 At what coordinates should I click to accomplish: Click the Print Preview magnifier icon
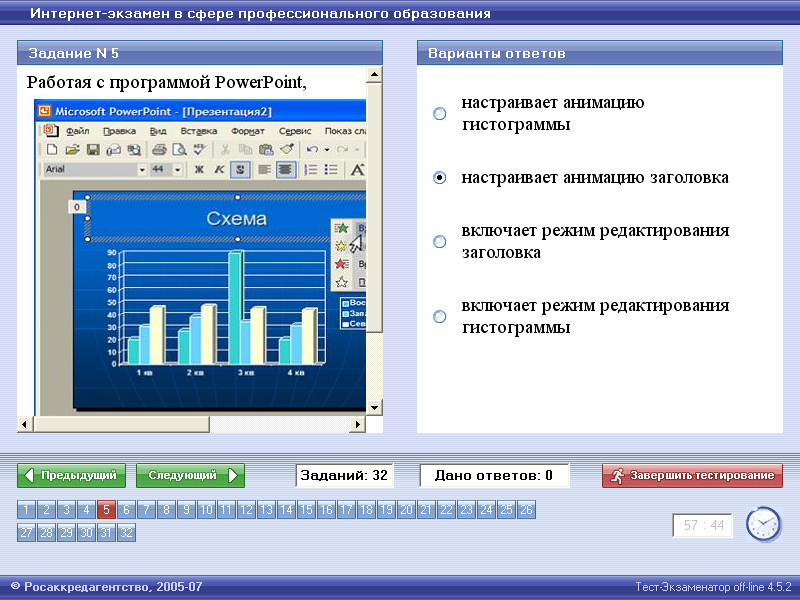179,149
